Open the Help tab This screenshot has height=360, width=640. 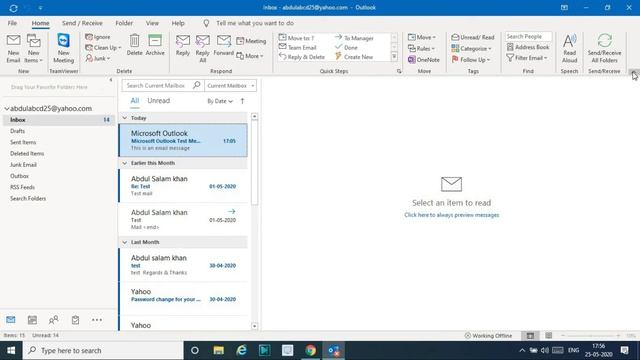[x=178, y=23]
